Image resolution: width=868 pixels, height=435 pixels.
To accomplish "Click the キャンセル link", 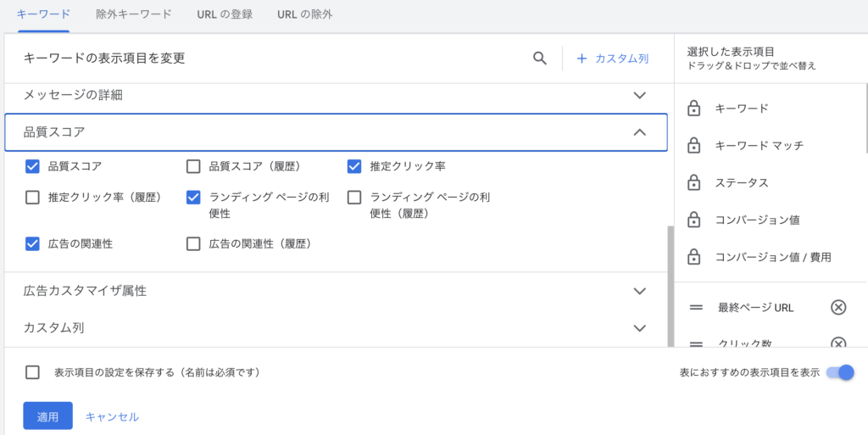I will point(112,416).
